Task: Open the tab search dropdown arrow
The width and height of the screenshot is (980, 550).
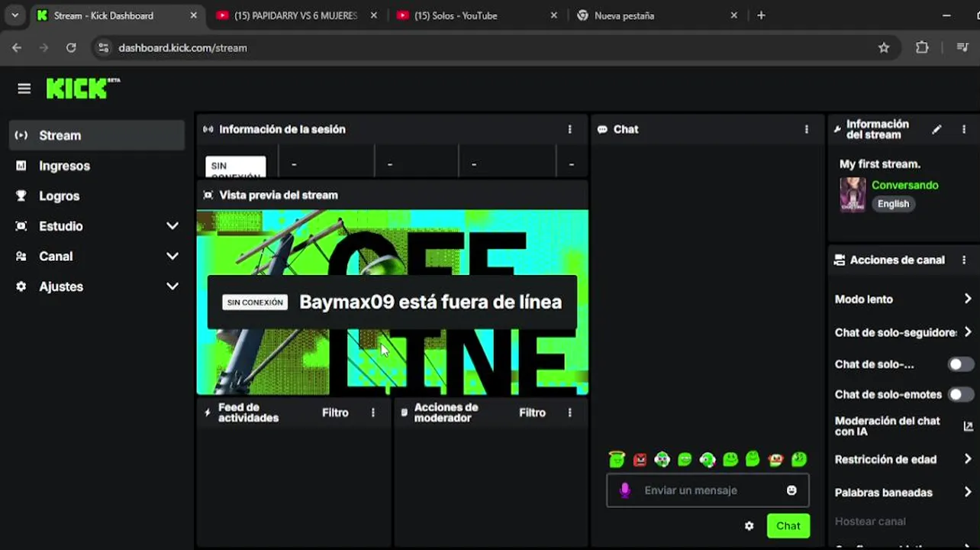Action: point(15,15)
